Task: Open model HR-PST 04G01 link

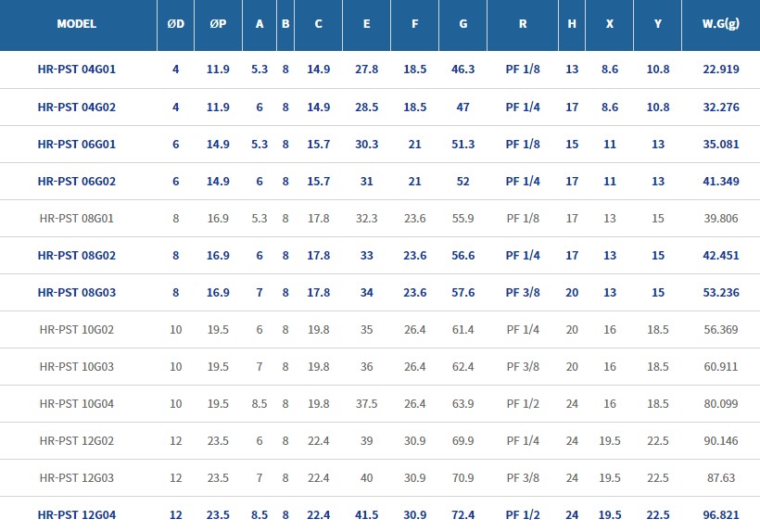Action: [x=77, y=70]
